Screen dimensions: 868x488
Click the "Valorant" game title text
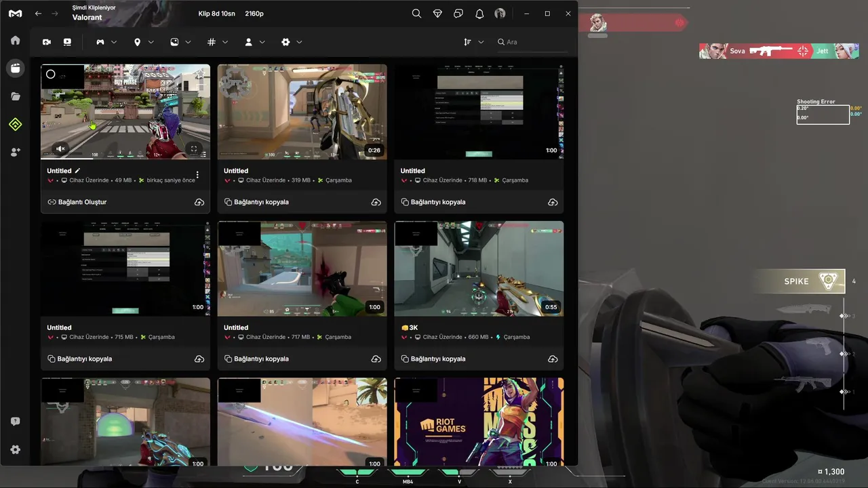[86, 18]
